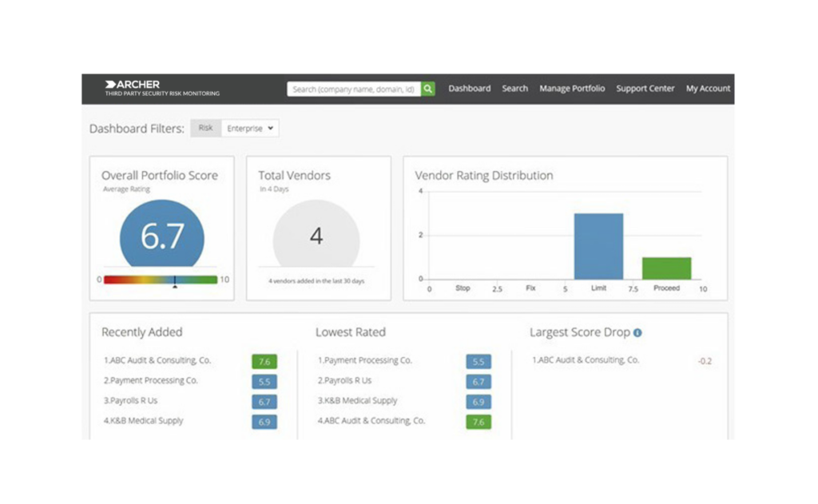Click the blue 6.7 overall score circle

click(x=162, y=237)
